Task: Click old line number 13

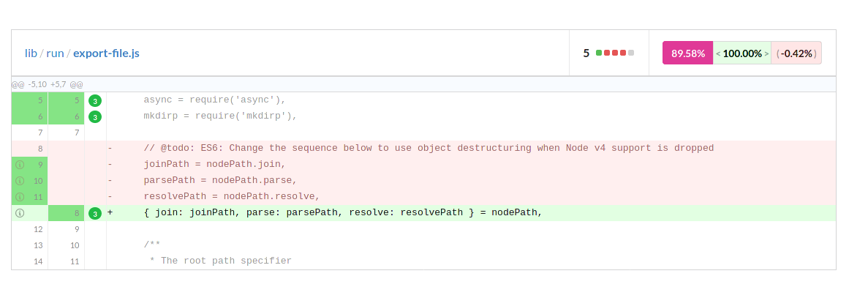Action: click(x=38, y=245)
